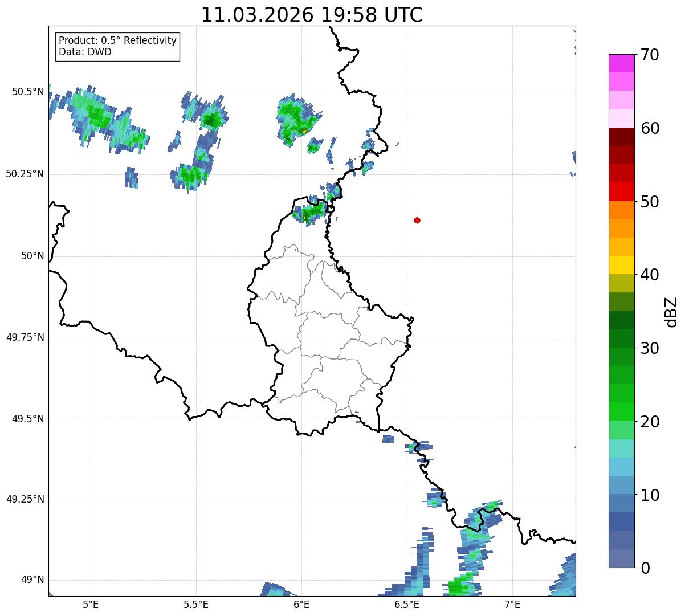
Task: Pick the grey-blue bottom colorbar segment
Action: pyautogui.click(x=621, y=558)
